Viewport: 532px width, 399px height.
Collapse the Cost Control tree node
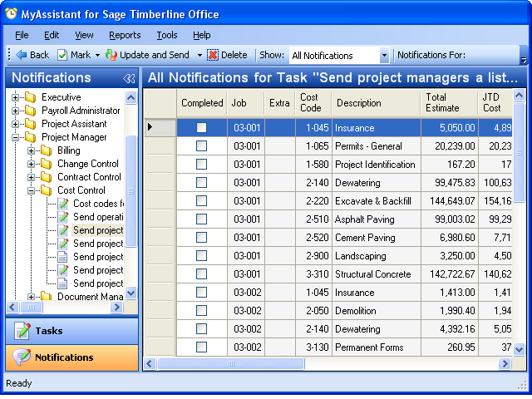[31, 190]
